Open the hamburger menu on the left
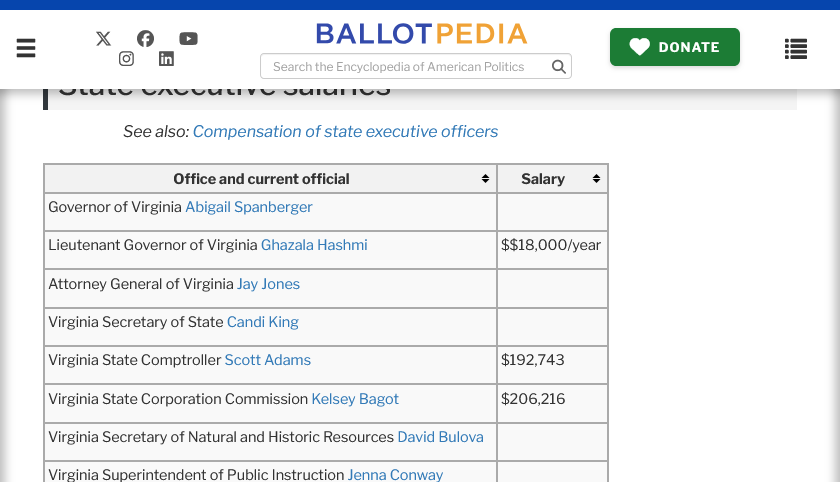The height and width of the screenshot is (482, 840). [x=26, y=48]
